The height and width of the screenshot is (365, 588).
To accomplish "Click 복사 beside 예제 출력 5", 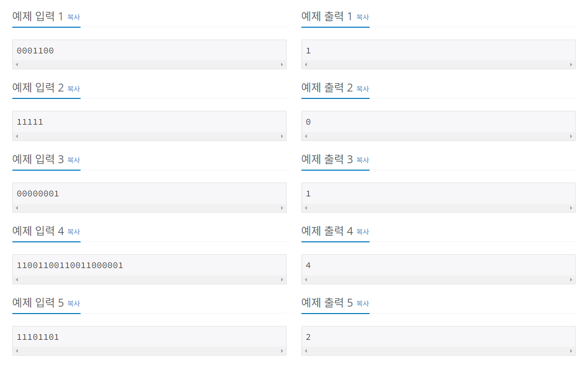I will click(x=363, y=303).
